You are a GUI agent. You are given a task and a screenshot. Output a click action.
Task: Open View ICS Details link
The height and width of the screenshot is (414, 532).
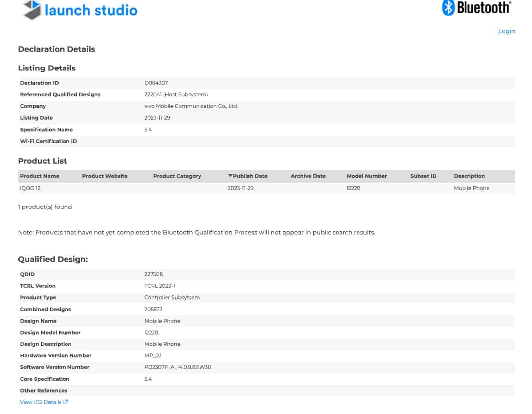[x=41, y=402]
